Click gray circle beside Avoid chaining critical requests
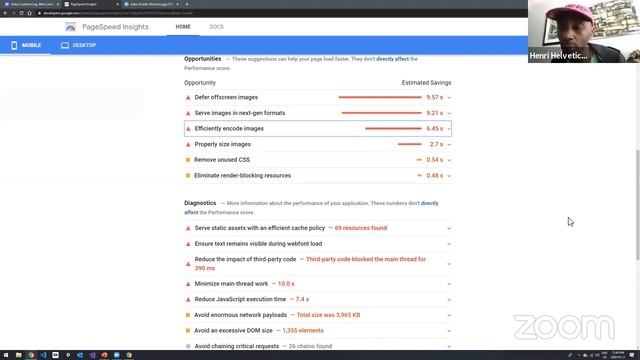 tap(188, 346)
